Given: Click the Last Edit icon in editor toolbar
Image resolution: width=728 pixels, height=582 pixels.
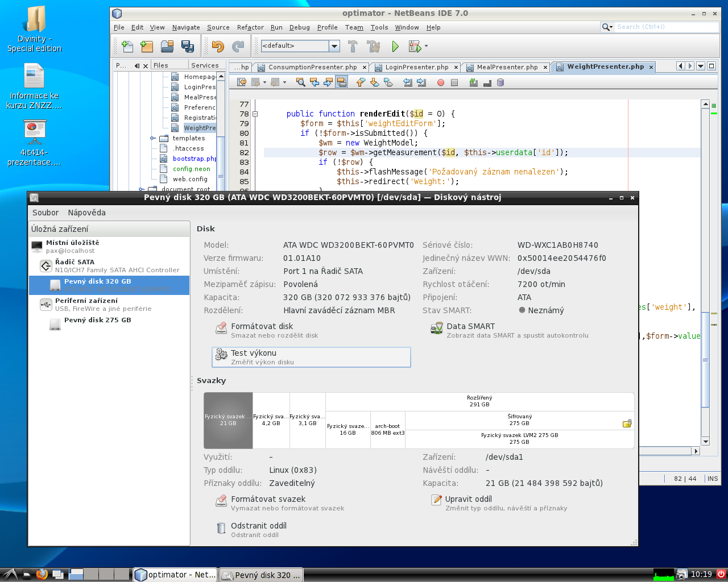Looking at the screenshot, I should (242, 82).
